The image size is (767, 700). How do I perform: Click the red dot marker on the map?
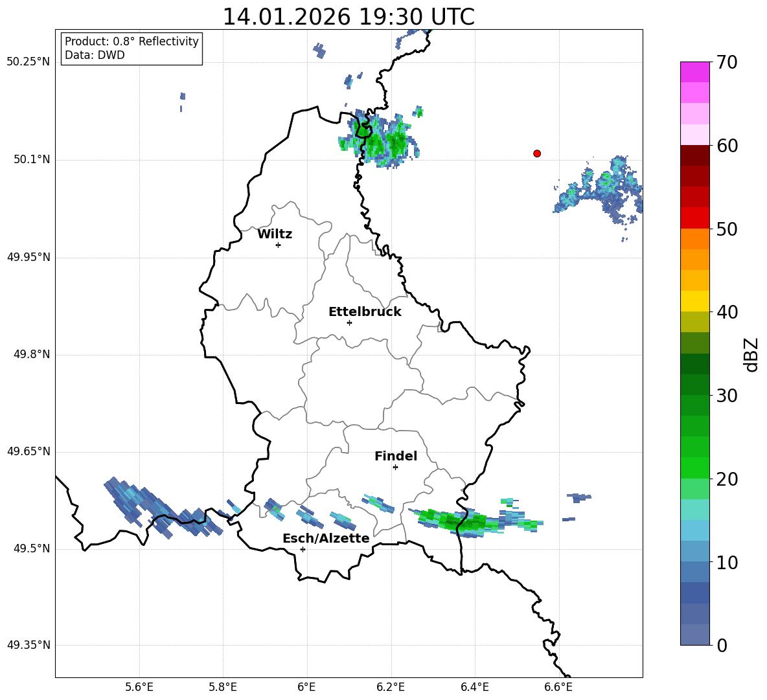pyautogui.click(x=537, y=153)
